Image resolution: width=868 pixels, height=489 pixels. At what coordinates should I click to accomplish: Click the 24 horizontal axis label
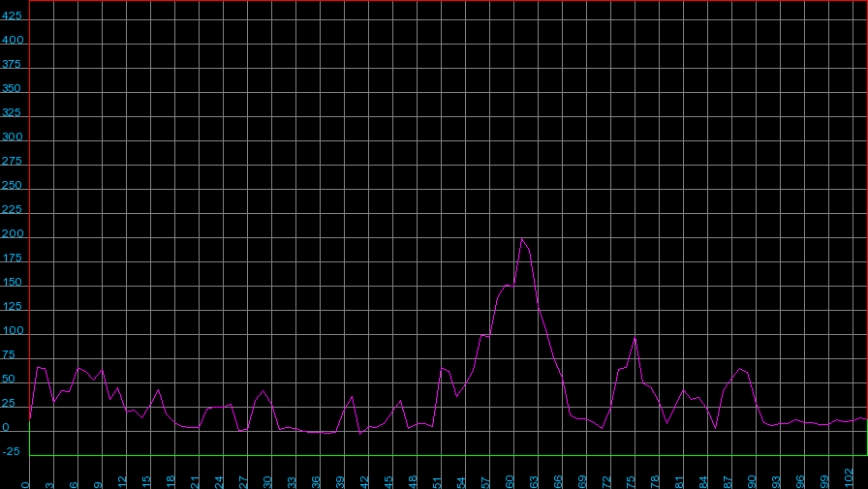pyautogui.click(x=219, y=482)
